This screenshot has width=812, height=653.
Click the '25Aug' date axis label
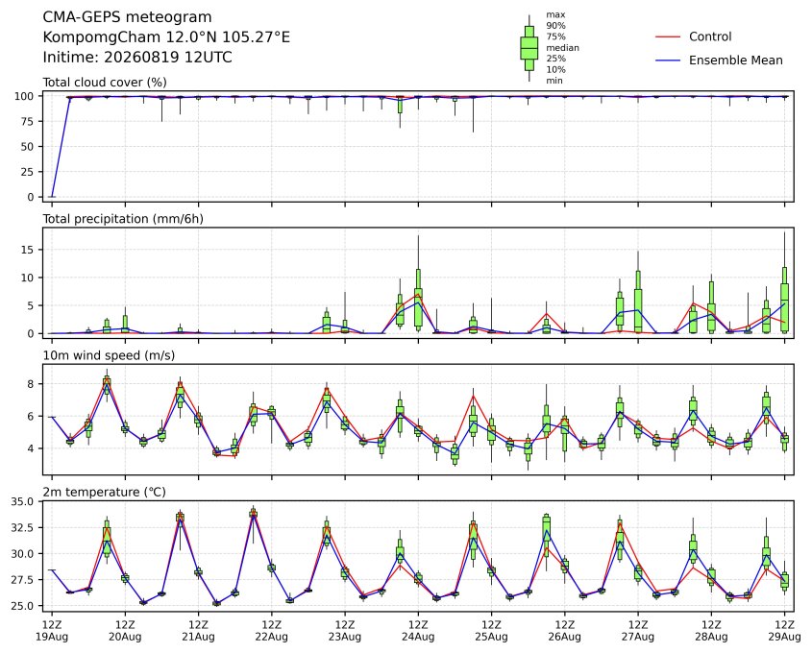click(x=491, y=637)
